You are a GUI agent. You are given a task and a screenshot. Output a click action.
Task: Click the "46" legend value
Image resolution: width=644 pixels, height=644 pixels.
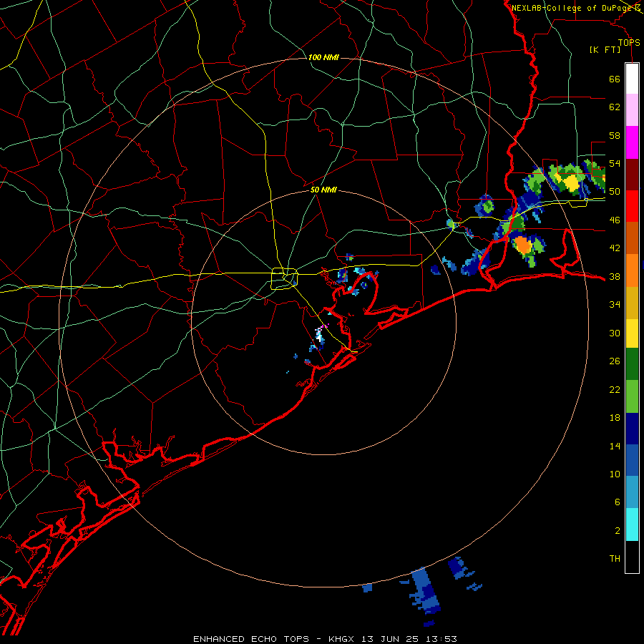[615, 220]
